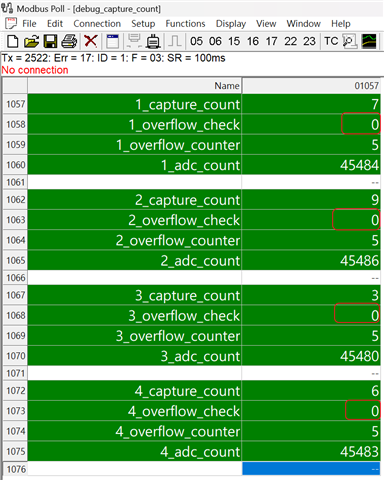Image resolution: width=384 pixels, height=480 pixels.
Task: Click the New document icon
Action: (x=13, y=41)
